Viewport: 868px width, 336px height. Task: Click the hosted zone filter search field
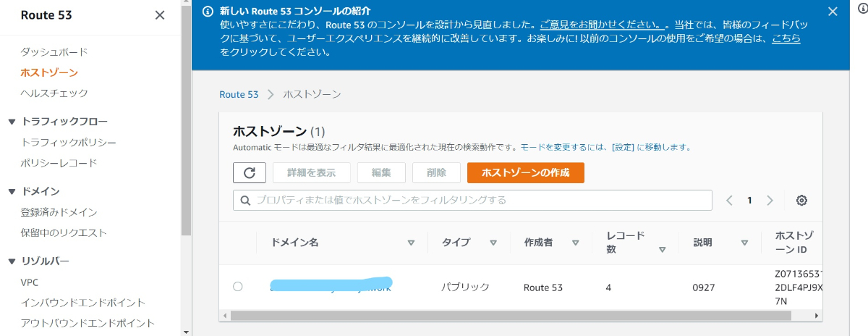point(472,200)
